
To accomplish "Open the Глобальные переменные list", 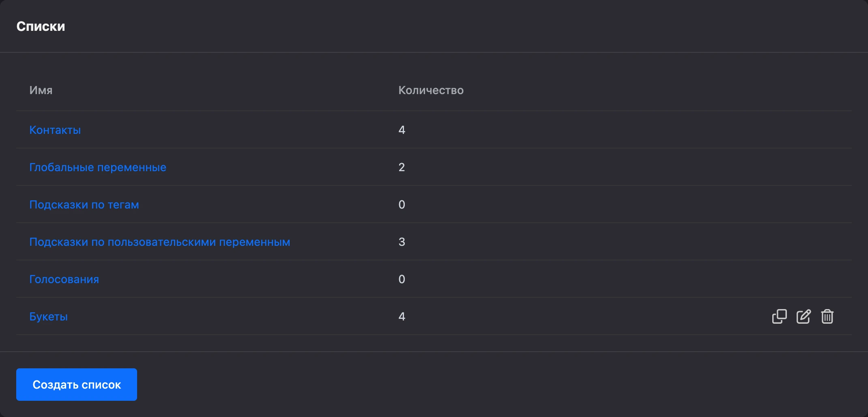I will coord(98,167).
